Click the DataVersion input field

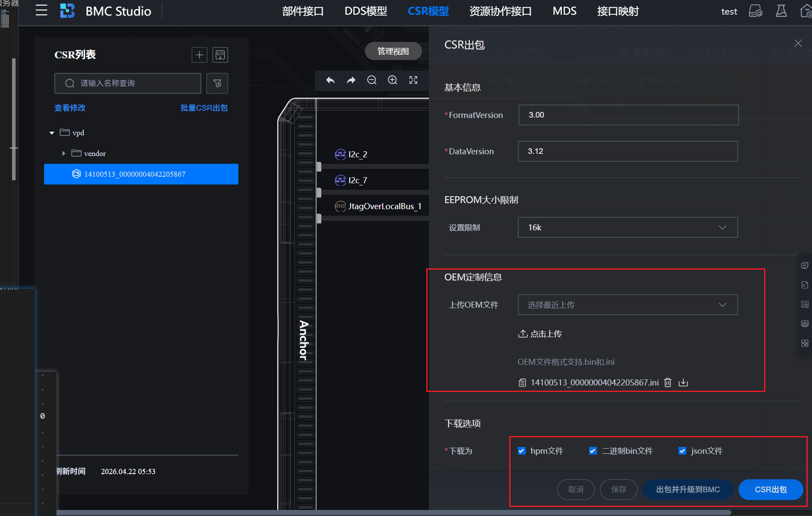pyautogui.click(x=628, y=151)
